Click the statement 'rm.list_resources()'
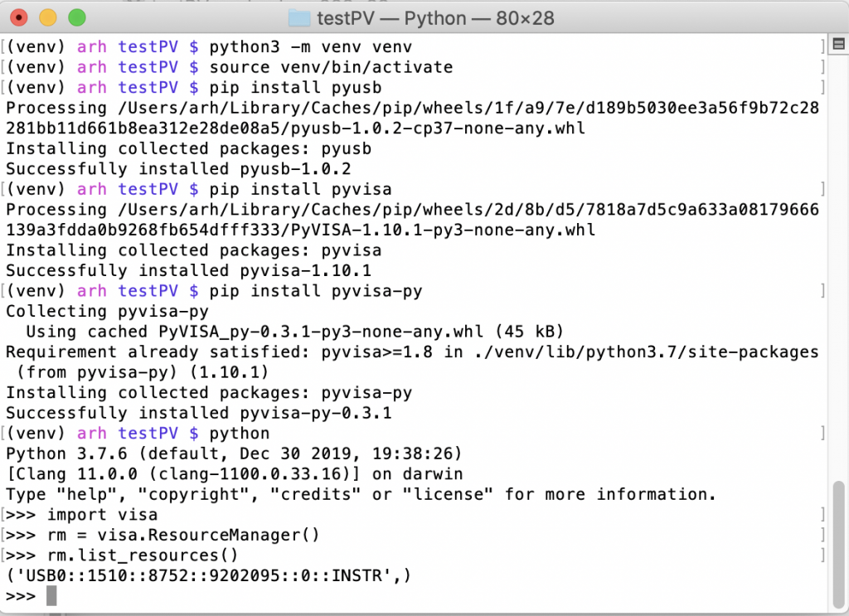The image size is (849, 616). tap(143, 555)
